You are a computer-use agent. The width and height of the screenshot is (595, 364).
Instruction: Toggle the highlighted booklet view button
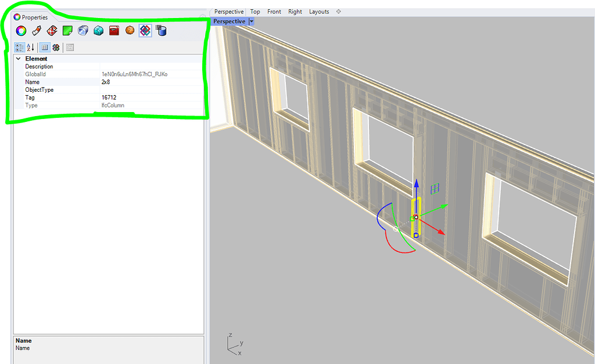[45, 47]
